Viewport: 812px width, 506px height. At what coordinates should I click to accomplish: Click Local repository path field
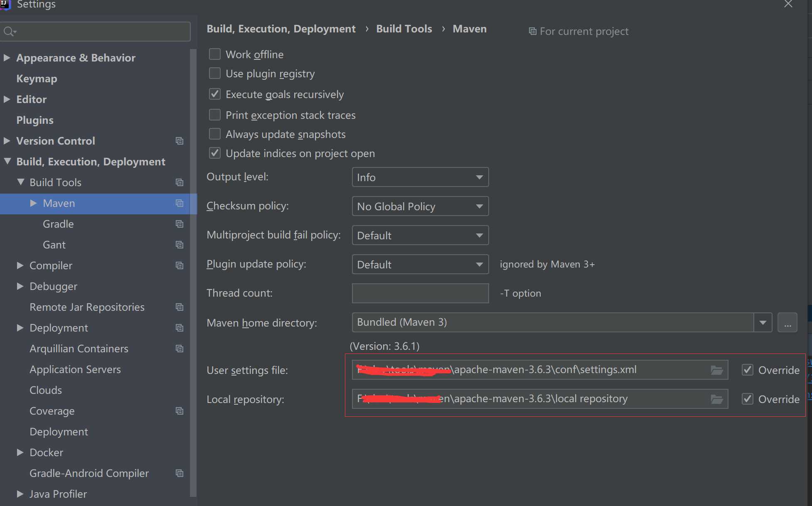(540, 399)
